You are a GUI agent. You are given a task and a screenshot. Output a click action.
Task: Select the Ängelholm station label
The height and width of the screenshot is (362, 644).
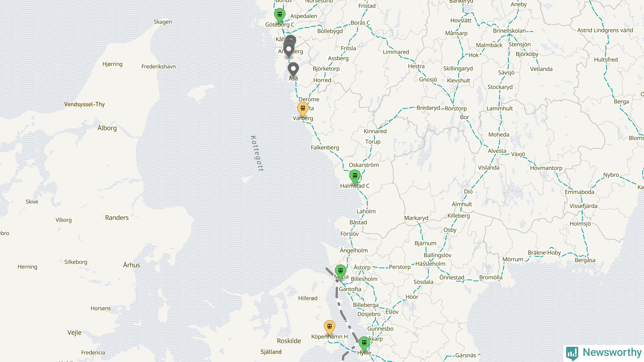coord(354,250)
